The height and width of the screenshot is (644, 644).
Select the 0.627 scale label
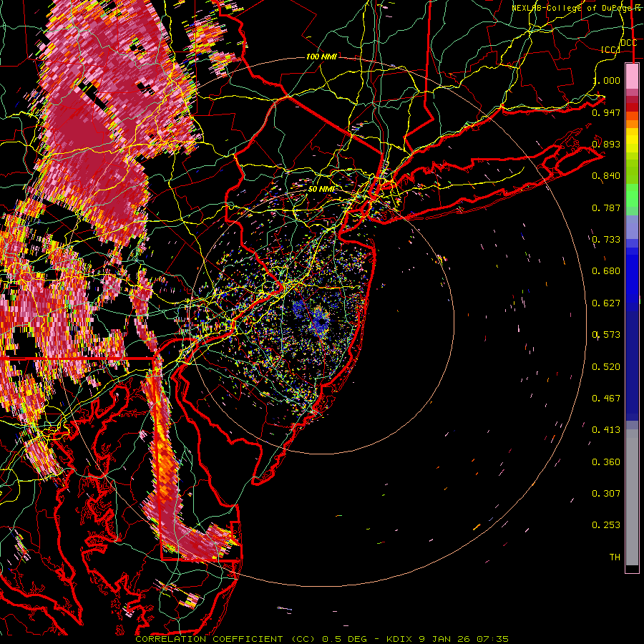606,303
